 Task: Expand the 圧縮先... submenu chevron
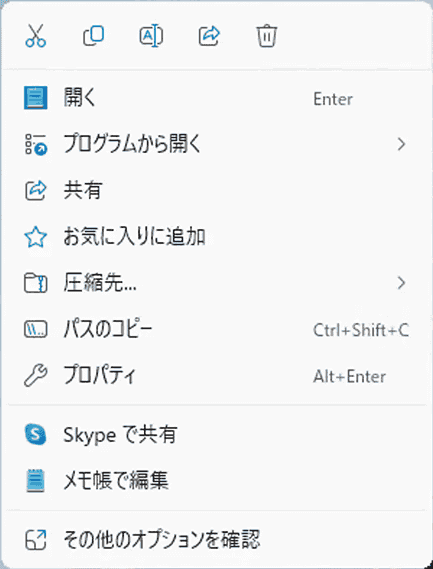[401, 283]
